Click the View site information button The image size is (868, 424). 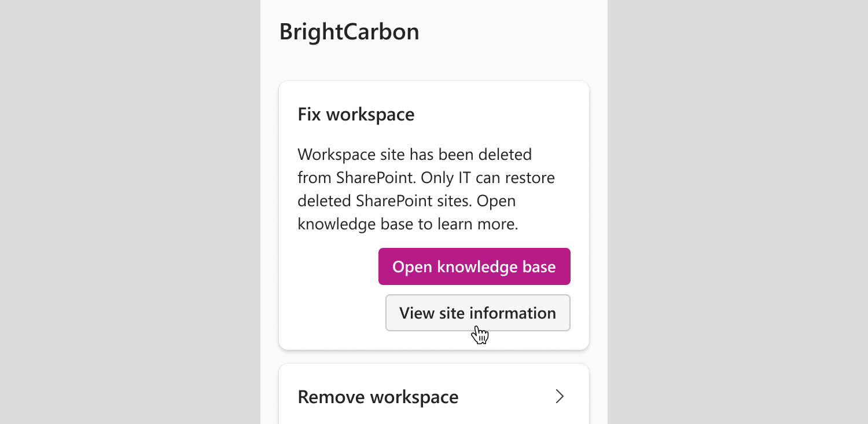(x=478, y=313)
